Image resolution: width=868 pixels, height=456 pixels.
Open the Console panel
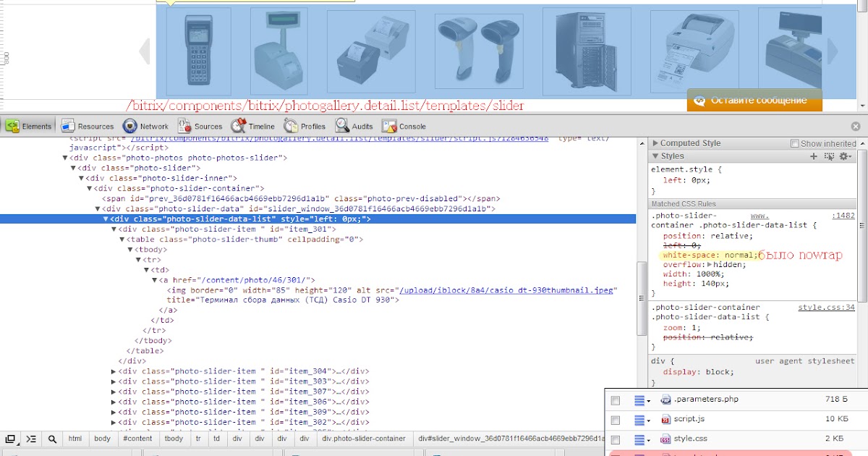click(404, 126)
